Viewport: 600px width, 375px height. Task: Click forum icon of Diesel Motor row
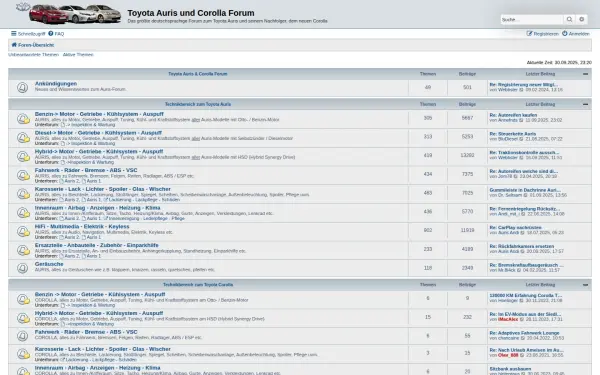point(23,137)
